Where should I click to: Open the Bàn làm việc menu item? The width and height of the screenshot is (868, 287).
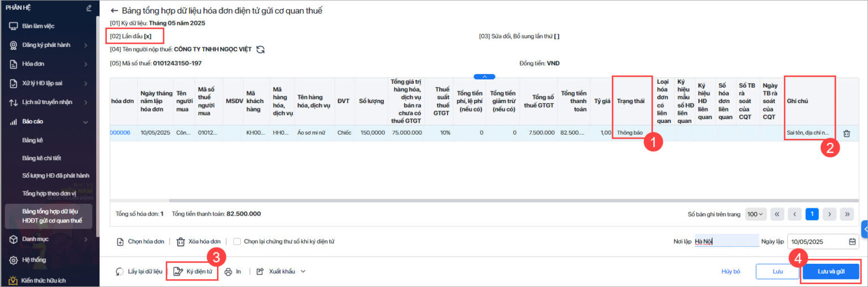[x=38, y=26]
